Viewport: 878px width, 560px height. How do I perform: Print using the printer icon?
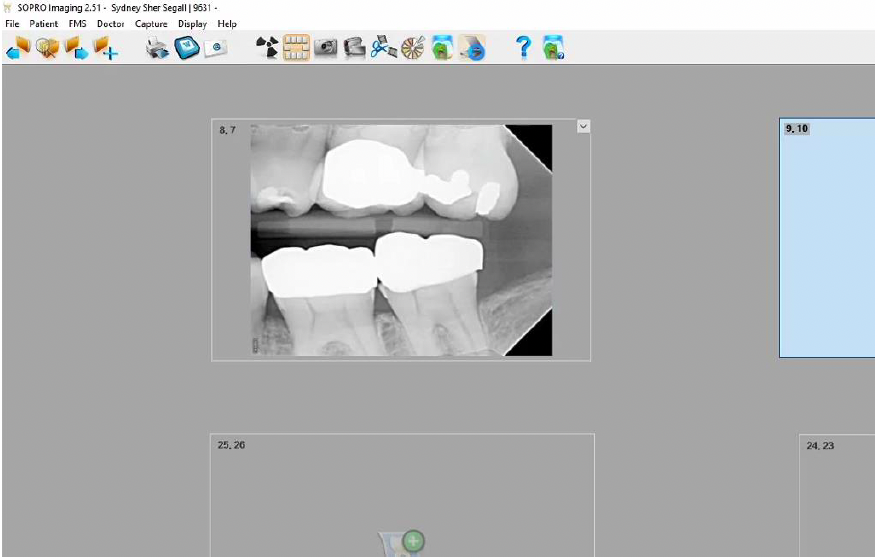coord(157,48)
